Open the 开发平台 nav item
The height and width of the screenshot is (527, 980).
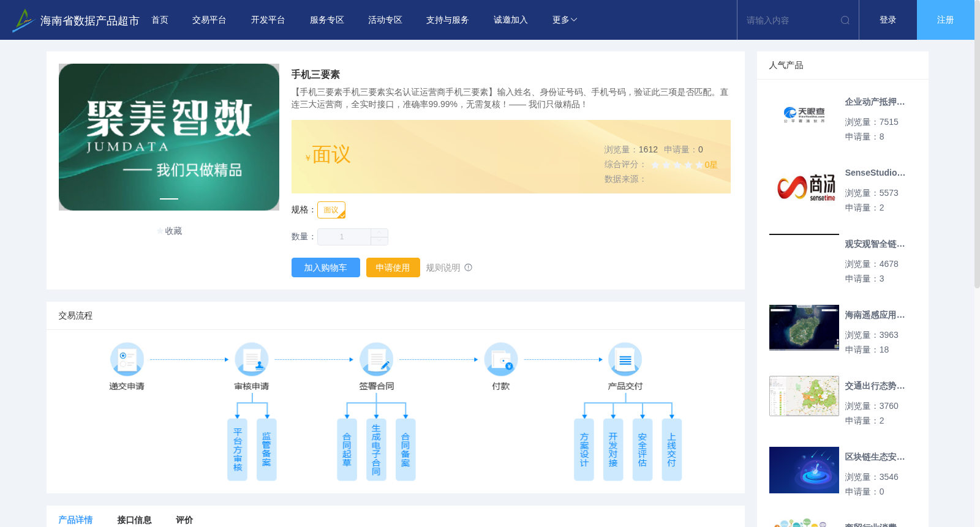268,20
